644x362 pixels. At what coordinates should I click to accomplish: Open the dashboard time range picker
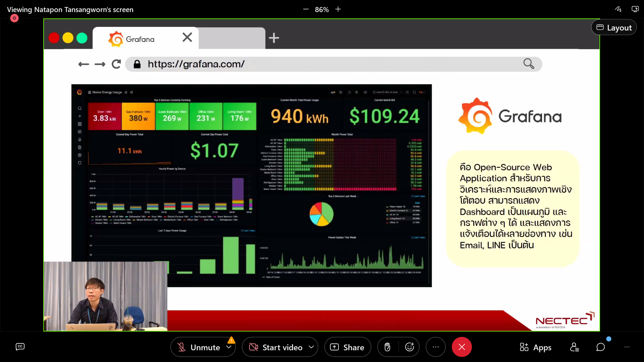[387, 92]
